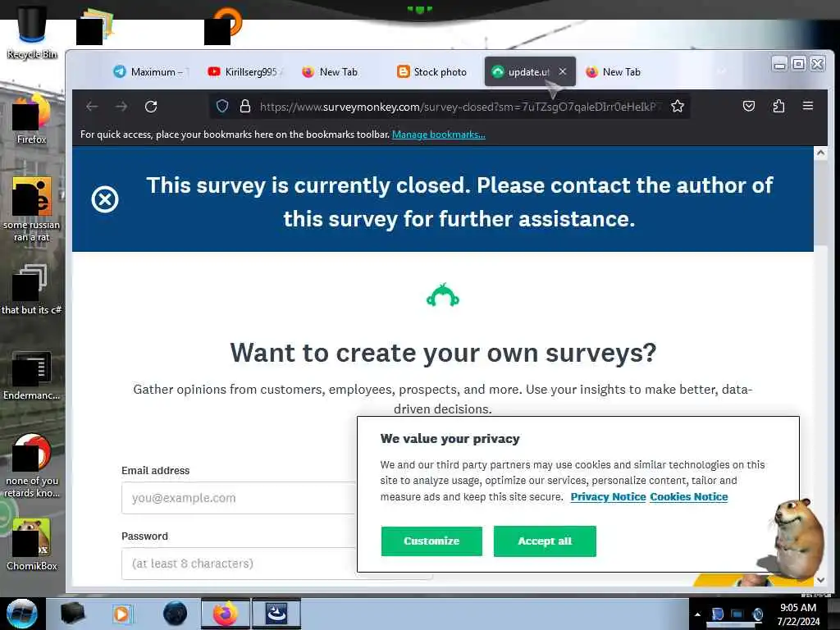The image size is (840, 630).
Task: Open the tracking protection shield icon
Action: click(222, 106)
